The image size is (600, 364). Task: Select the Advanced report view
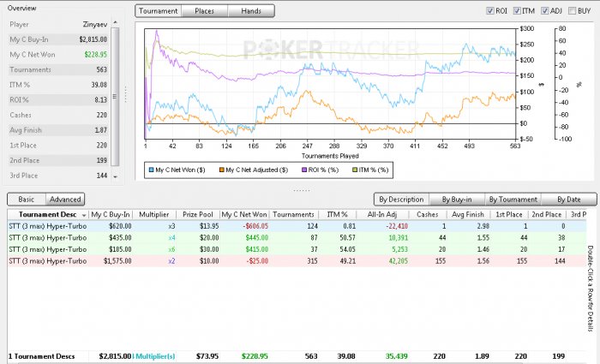pos(64,199)
